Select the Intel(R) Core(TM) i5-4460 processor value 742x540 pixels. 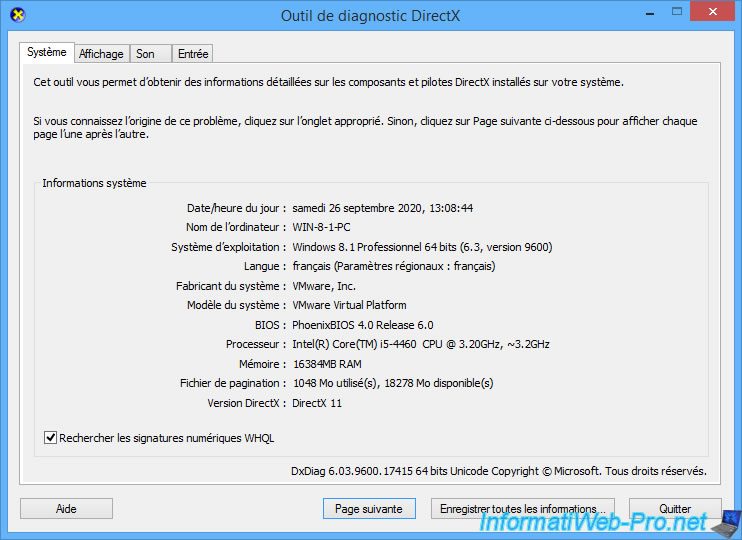coord(421,344)
